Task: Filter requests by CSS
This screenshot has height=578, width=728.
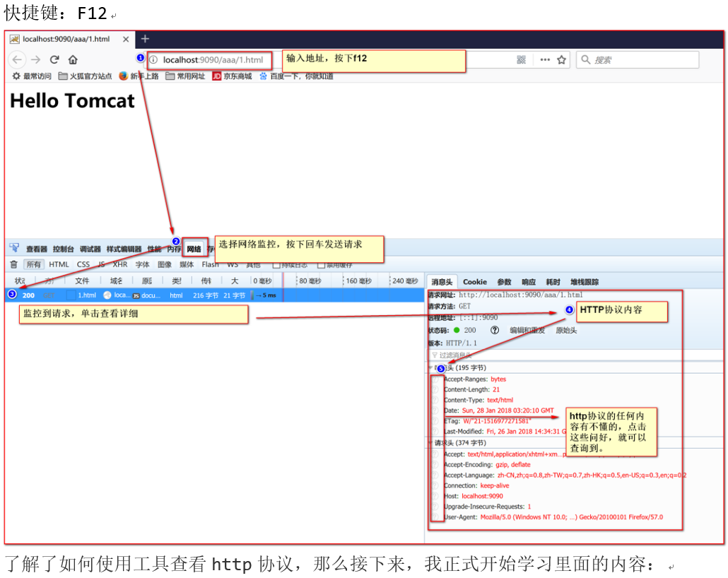Action: pos(83,264)
